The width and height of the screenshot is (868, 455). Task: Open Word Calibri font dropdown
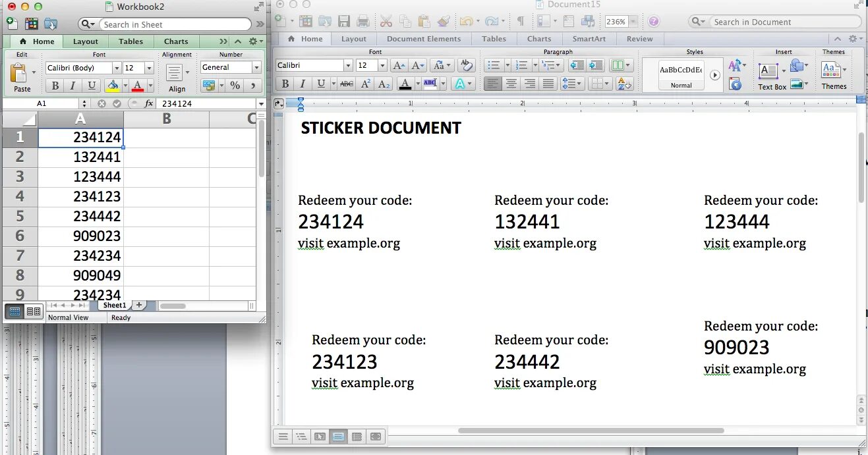(x=347, y=65)
